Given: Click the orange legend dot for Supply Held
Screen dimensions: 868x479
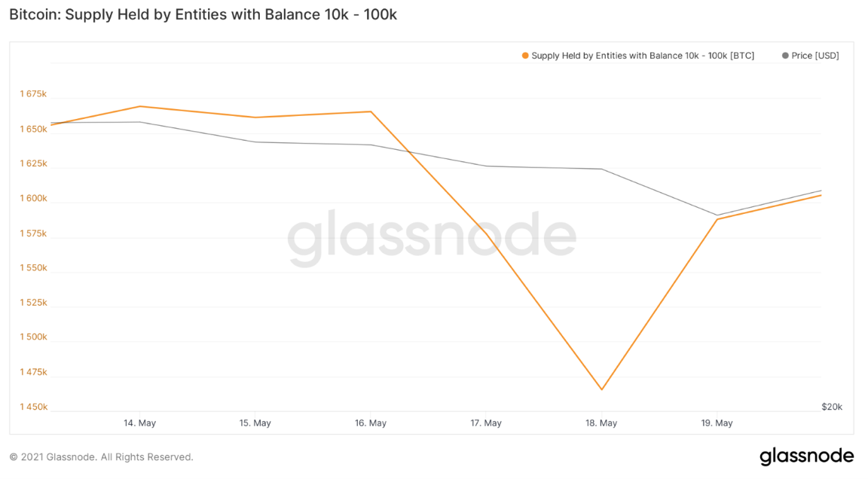Looking at the screenshot, I should (525, 56).
